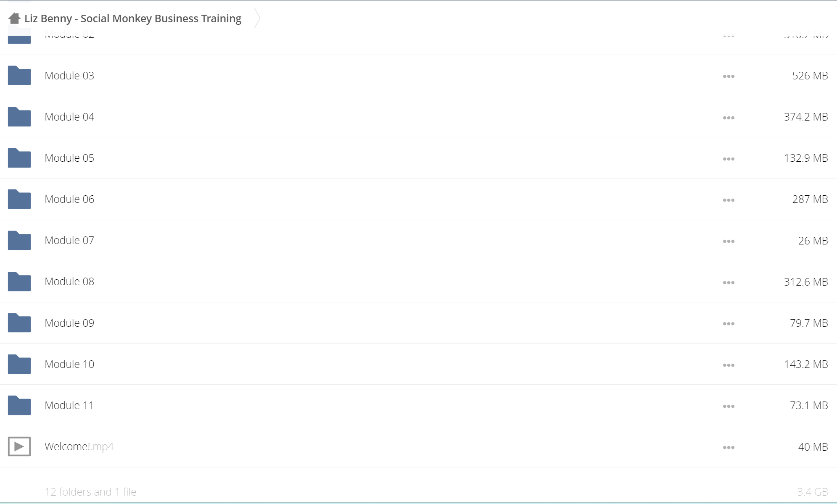Click the Module 04 folder icon
This screenshot has height=504, width=837.
click(19, 116)
